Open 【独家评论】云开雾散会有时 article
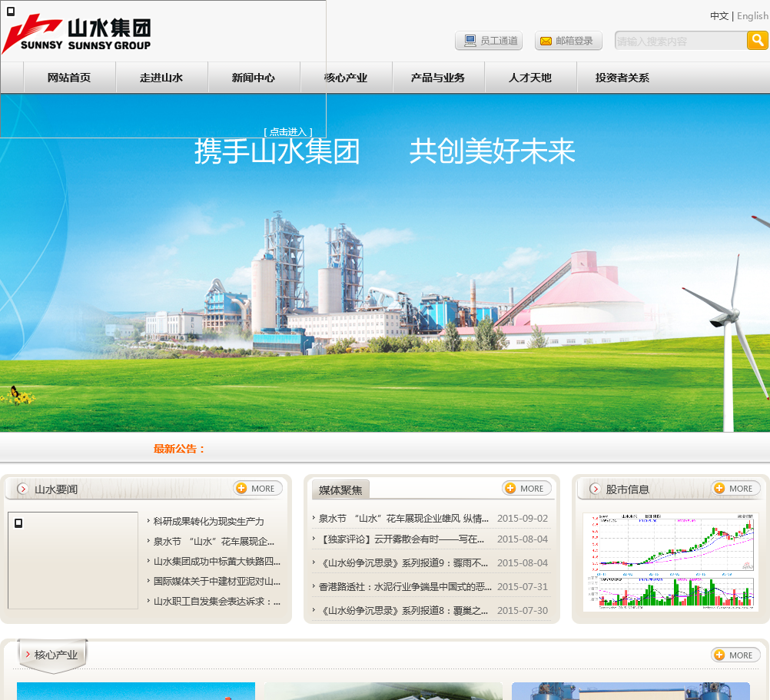Image resolution: width=770 pixels, height=700 pixels. [x=402, y=539]
